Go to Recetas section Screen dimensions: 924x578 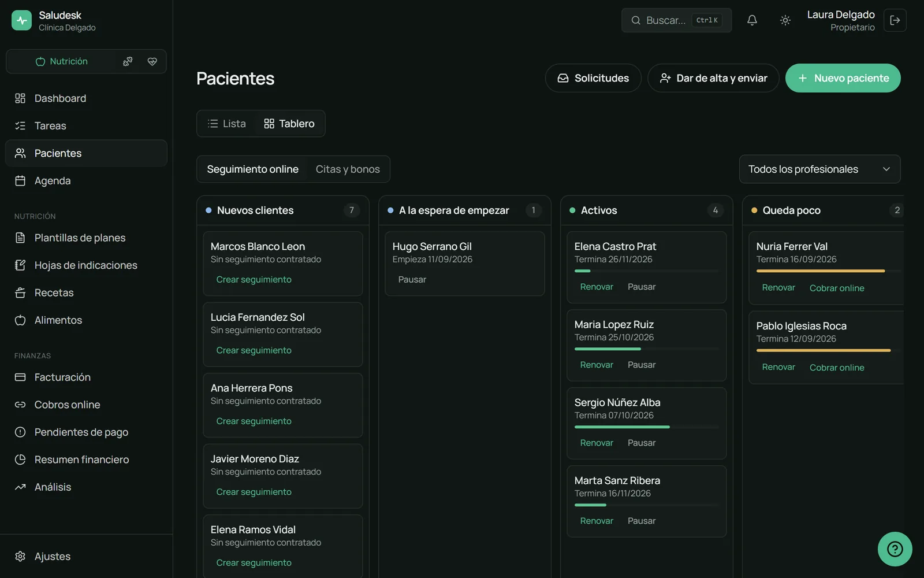[86, 293]
